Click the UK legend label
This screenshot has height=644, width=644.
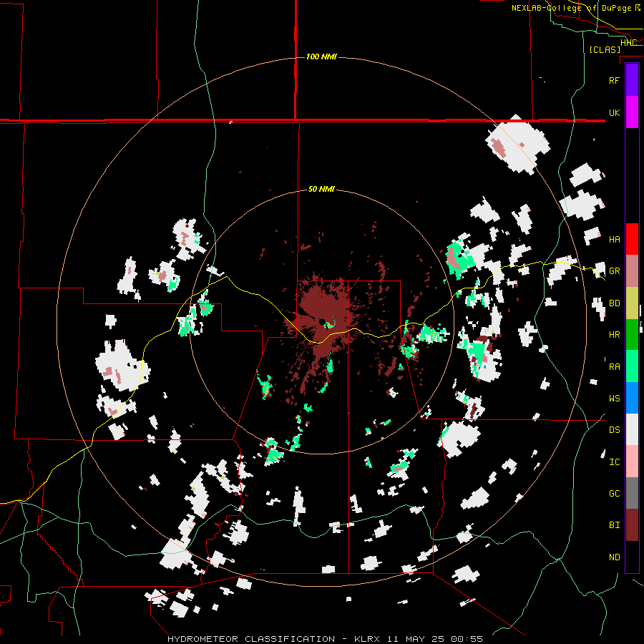[x=614, y=112]
